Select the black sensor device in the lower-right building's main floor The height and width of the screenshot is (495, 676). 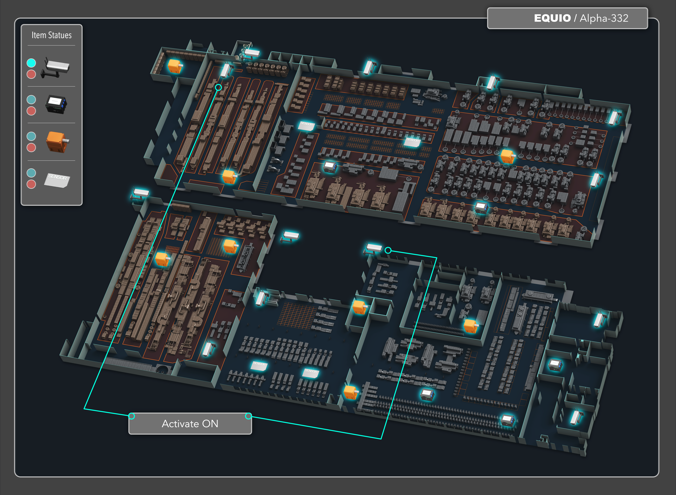coord(426,394)
